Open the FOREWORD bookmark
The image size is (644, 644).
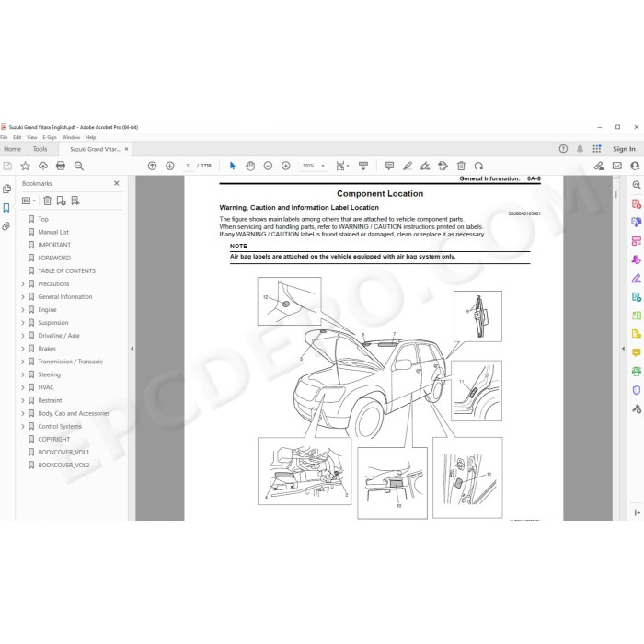coord(54,258)
